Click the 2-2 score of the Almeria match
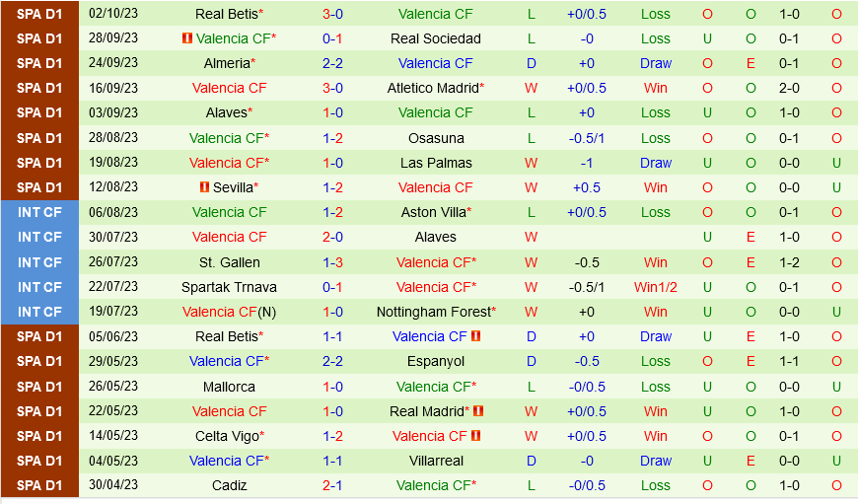Screen dimensions: 858x504 [332, 63]
